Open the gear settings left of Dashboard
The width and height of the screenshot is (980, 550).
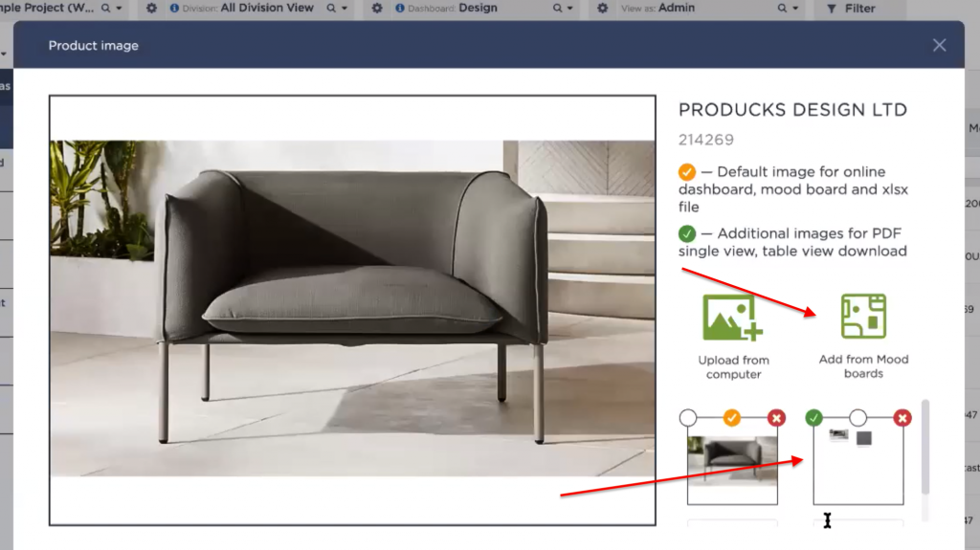click(377, 8)
